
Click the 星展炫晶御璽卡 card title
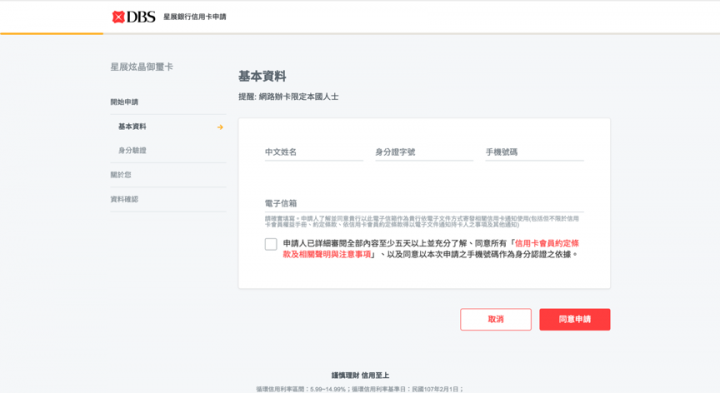[142, 67]
